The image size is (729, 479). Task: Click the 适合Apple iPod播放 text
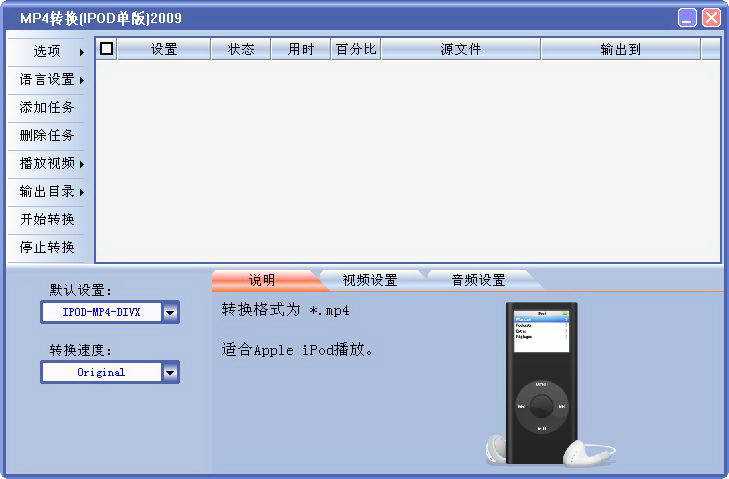click(x=297, y=349)
